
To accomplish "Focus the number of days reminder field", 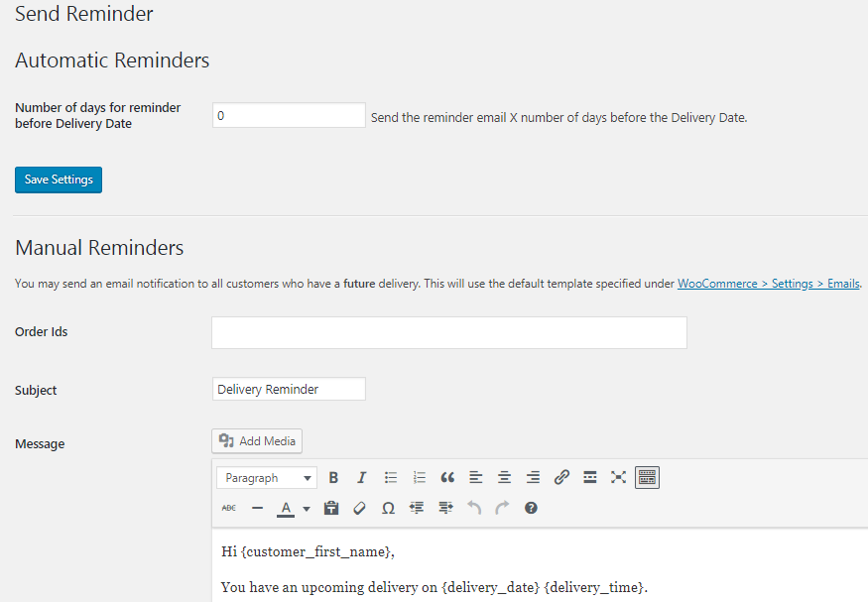I will [289, 115].
